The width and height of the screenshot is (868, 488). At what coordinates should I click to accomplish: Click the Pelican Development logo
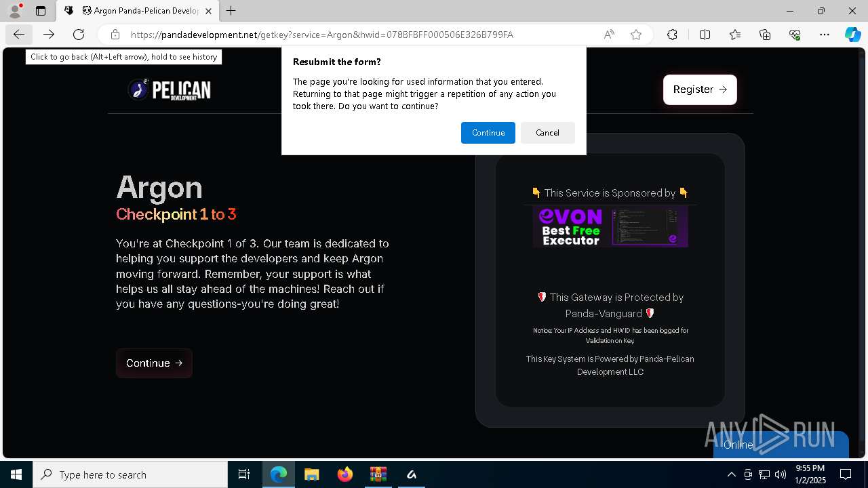pos(170,89)
